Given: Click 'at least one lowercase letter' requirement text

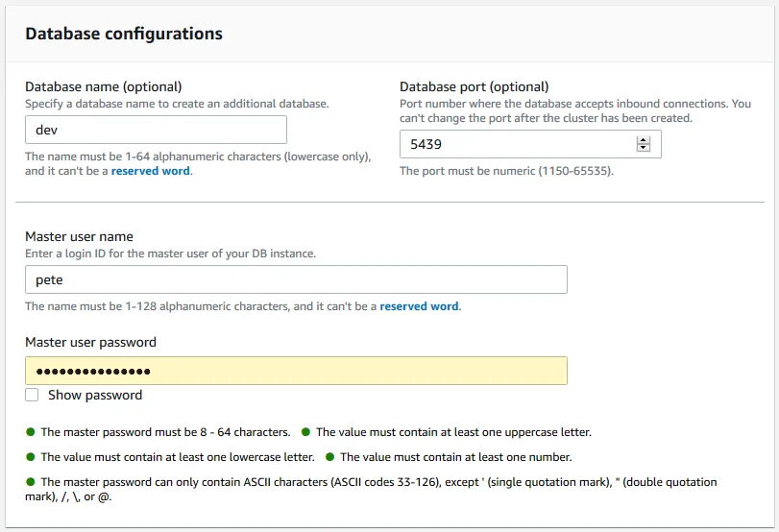Looking at the screenshot, I should [x=178, y=457].
